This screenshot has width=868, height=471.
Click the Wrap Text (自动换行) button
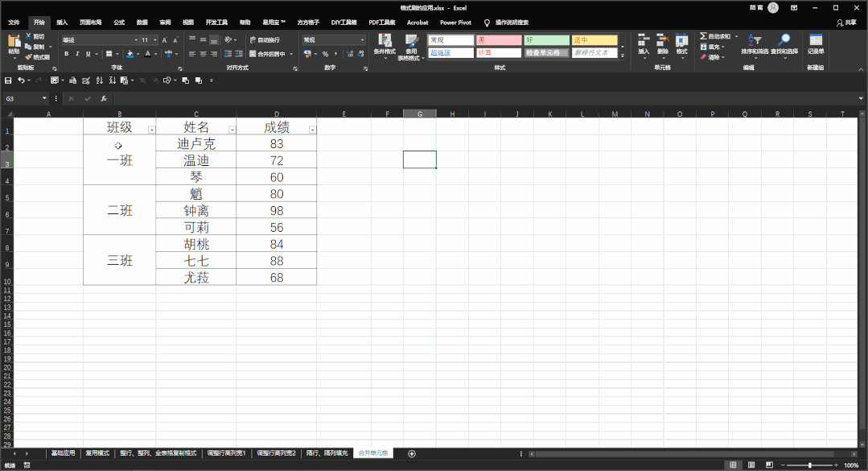(x=265, y=40)
